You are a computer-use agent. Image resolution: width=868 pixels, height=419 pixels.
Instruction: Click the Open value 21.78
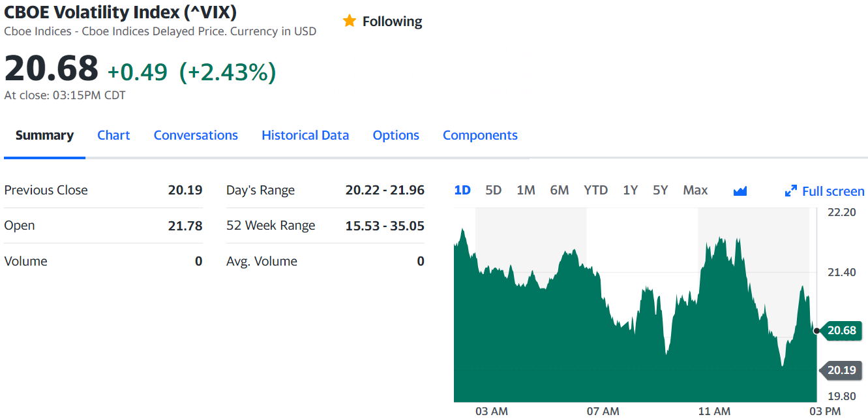[x=185, y=226]
